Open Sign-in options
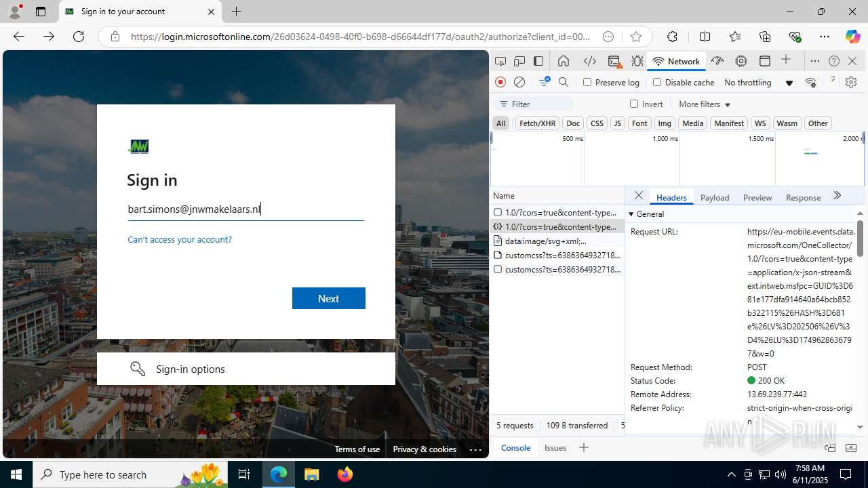 pos(246,369)
